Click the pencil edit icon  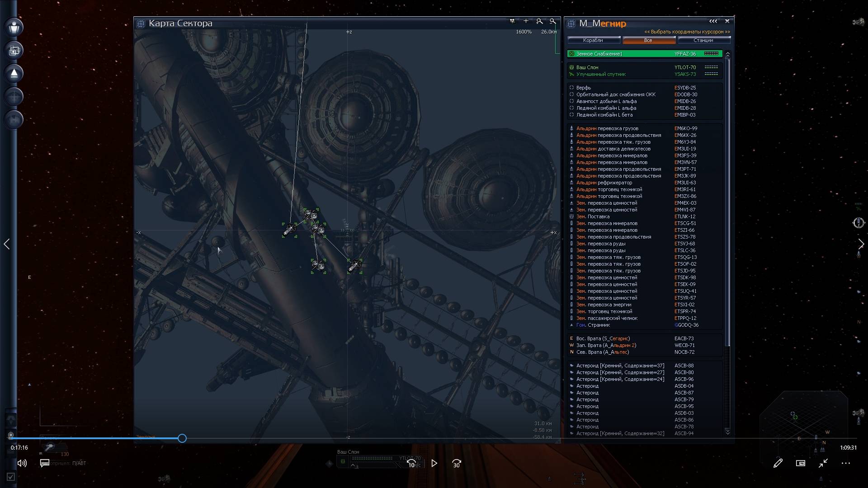click(x=778, y=463)
